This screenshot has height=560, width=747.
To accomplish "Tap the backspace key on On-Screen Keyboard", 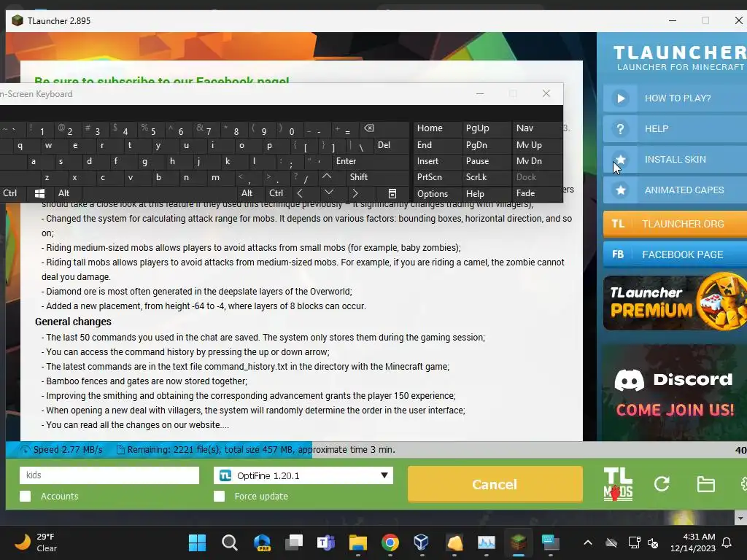I will pyautogui.click(x=368, y=128).
